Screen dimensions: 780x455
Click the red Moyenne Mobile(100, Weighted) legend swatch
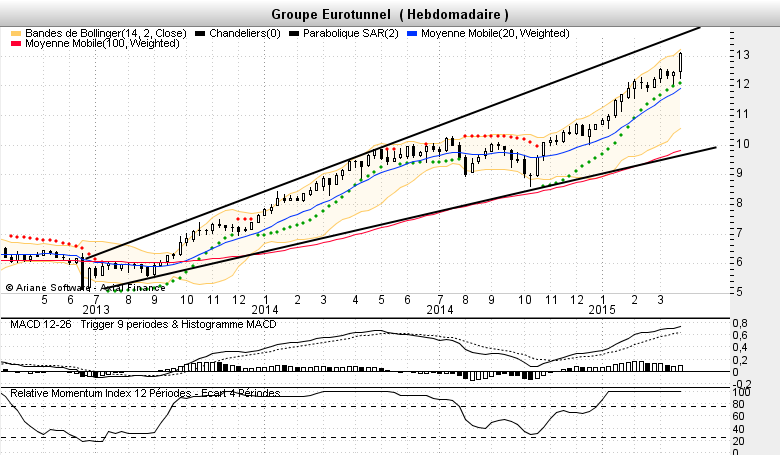point(16,43)
